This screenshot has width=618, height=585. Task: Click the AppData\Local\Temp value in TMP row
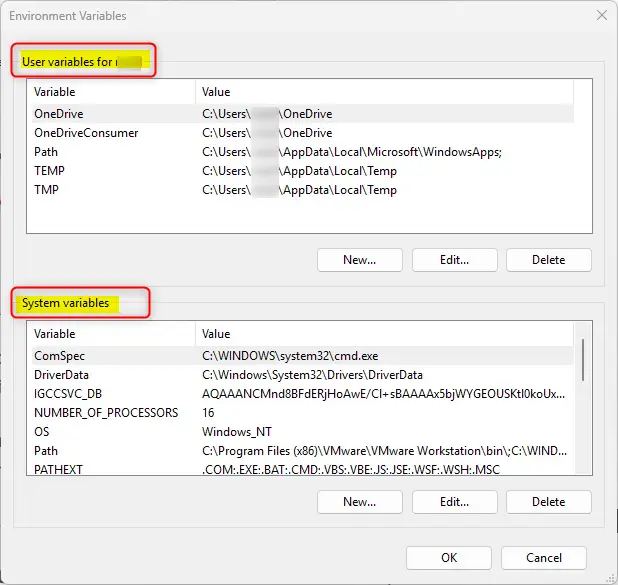[x=300, y=190]
